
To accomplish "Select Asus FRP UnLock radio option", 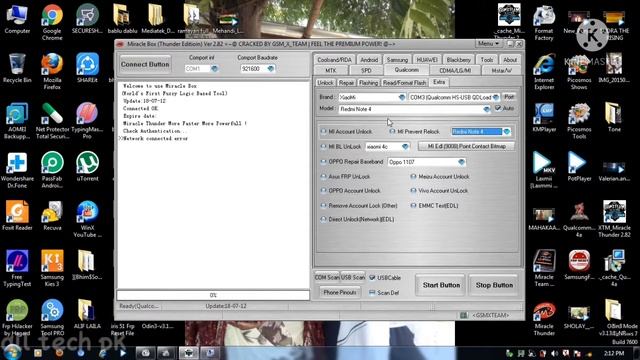I will click(x=324, y=177).
